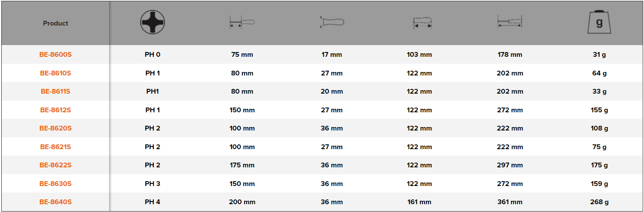Click the Product column header
Viewport: 644px width, 212px height.
click(x=55, y=23)
